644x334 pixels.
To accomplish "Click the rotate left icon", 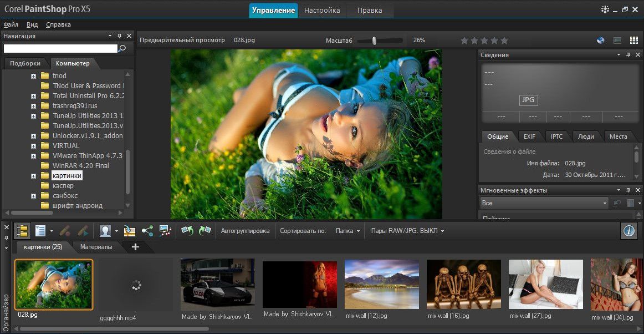I will click(187, 231).
